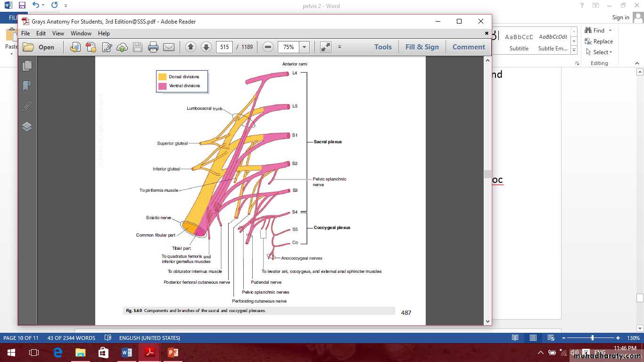Viewport: 644px width, 362px height.
Task: Go to next page with down arrow
Action: [206, 47]
